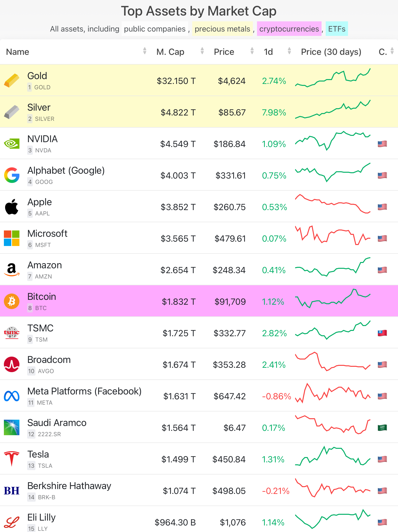Click the Bitcoin logo icon
Image resolution: width=398 pixels, height=532 pixels.
(x=12, y=301)
